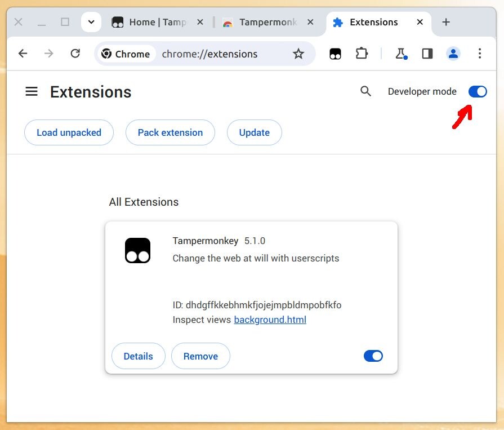Switch to the Tampermonkey web store tab
504x430 pixels.
click(x=267, y=22)
